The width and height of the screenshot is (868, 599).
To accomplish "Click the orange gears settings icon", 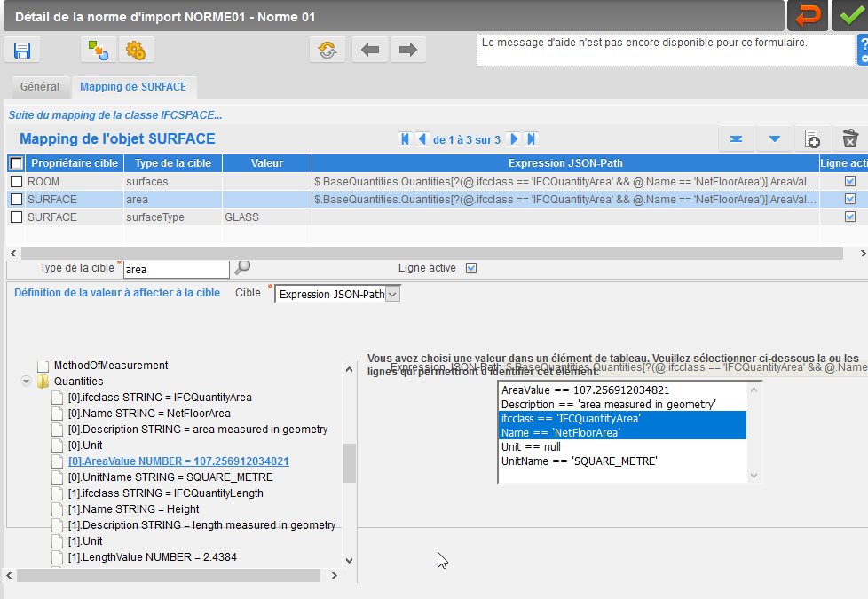I will [136, 51].
